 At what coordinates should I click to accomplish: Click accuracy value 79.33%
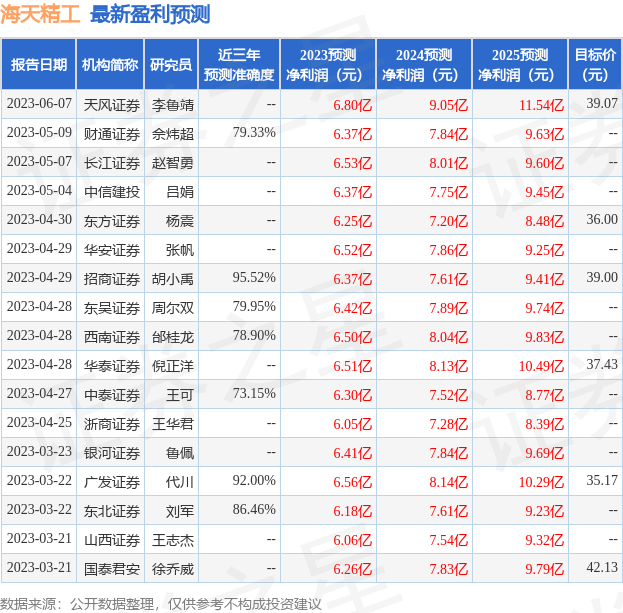pyautogui.click(x=254, y=133)
